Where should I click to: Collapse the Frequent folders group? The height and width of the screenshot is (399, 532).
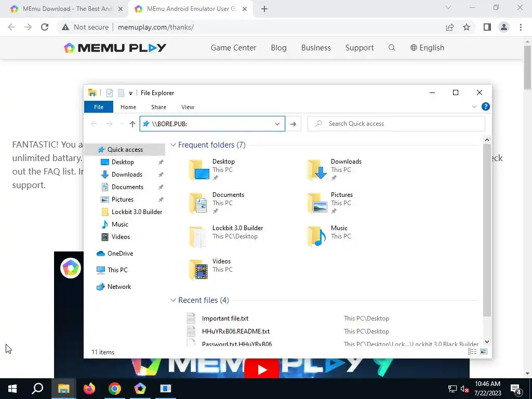click(173, 145)
